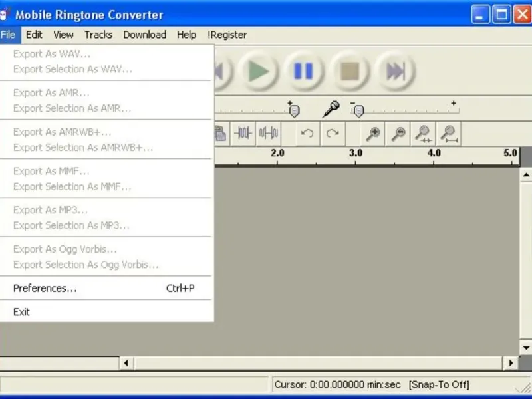Click Export Selection As MMF... entry
Image resolution: width=532 pixels, height=399 pixels.
point(106,186)
